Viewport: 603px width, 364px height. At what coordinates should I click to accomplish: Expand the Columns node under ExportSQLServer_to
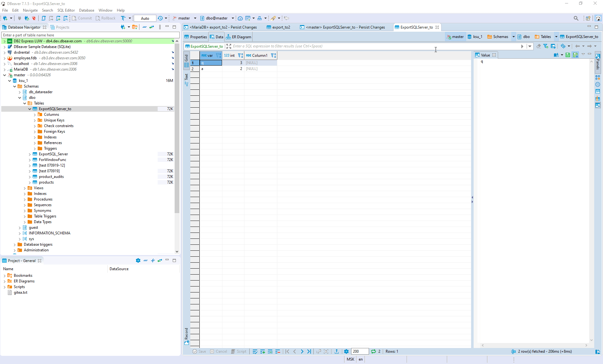click(35, 115)
